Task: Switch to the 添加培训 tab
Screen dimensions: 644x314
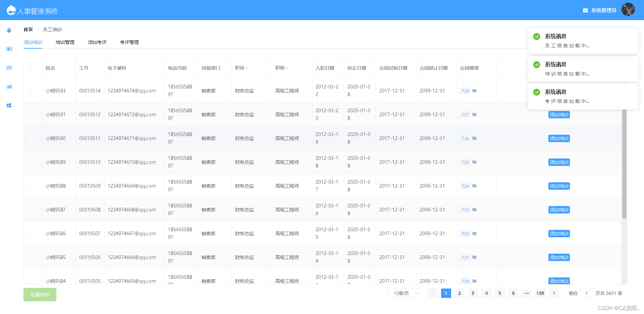Action: coord(33,42)
